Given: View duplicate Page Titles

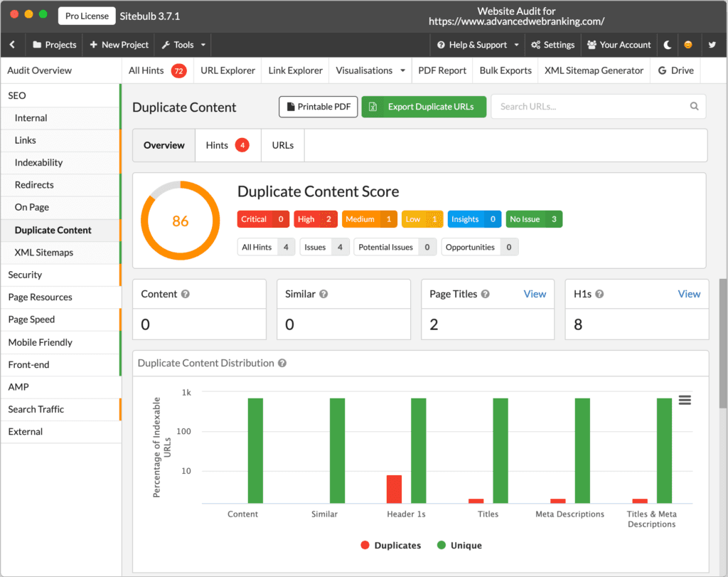Looking at the screenshot, I should coord(535,294).
